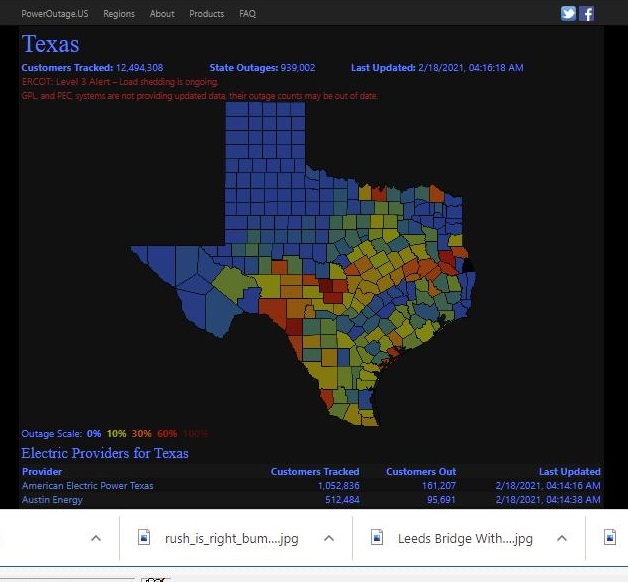The height and width of the screenshot is (582, 628).
Task: Click the 10% outage scale label
Action: tap(117, 433)
